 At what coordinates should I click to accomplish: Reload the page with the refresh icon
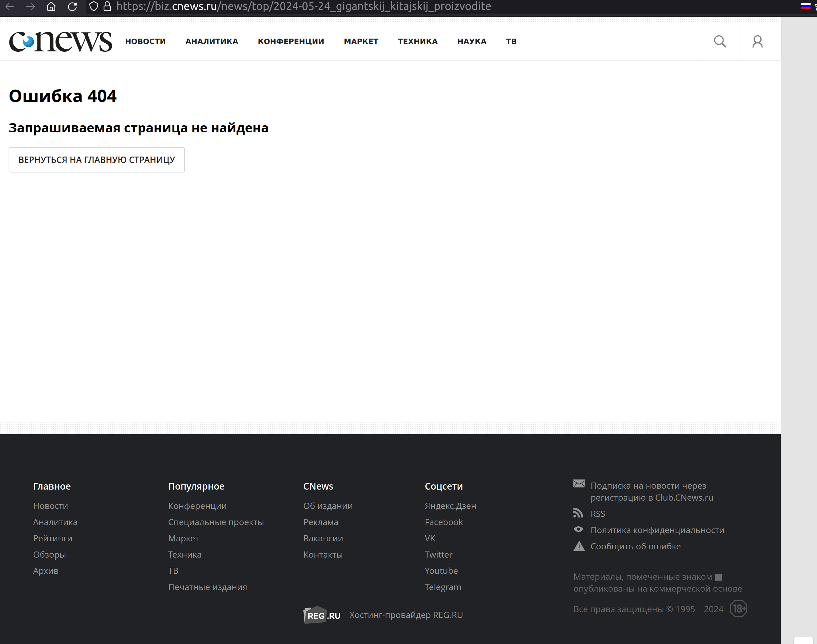click(72, 6)
